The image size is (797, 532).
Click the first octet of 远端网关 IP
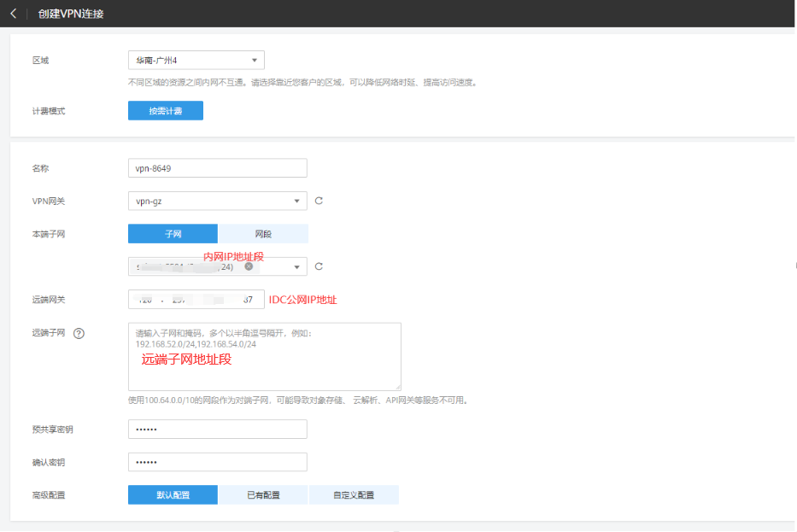(x=144, y=300)
